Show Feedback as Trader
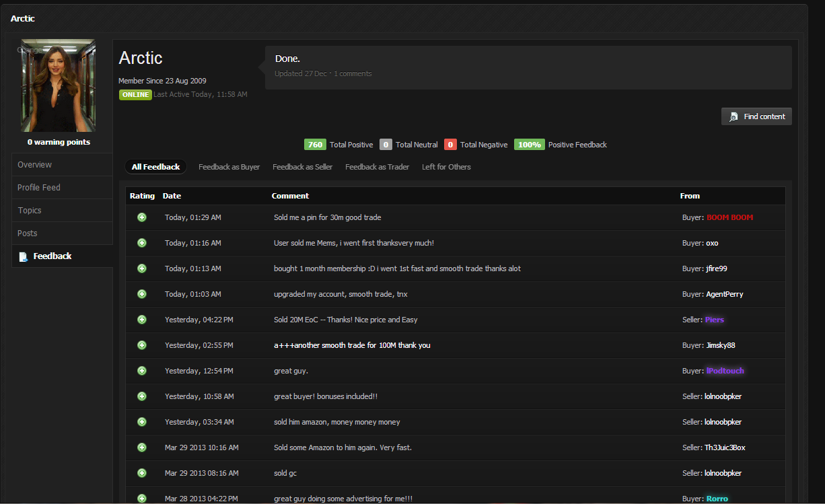 [x=377, y=167]
